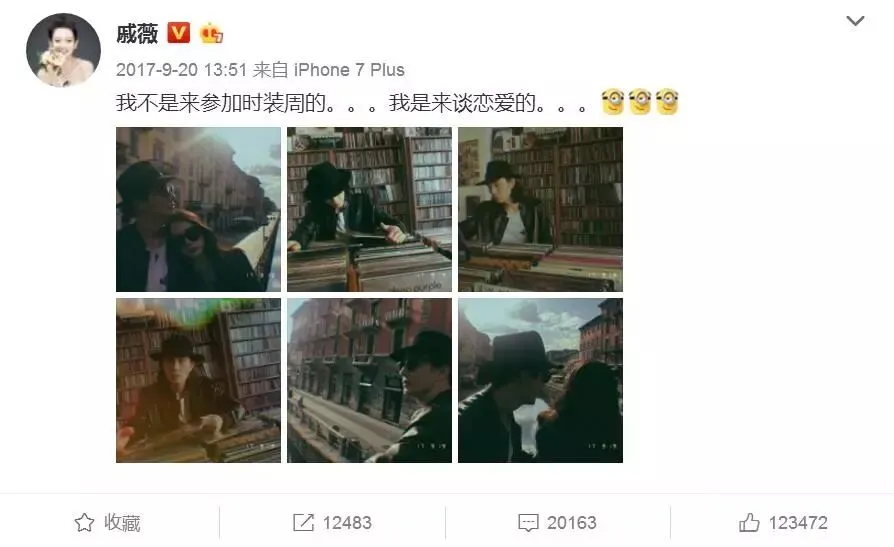Click the iPhone 7 Plus source link
The width and height of the screenshot is (894, 547).
[x=349, y=70]
